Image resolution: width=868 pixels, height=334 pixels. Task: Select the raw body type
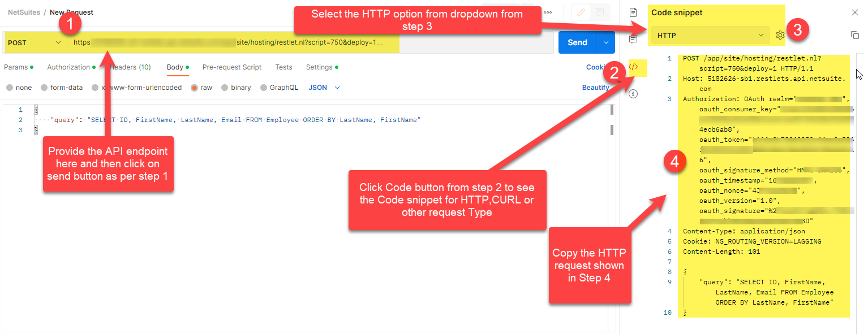[x=201, y=88]
